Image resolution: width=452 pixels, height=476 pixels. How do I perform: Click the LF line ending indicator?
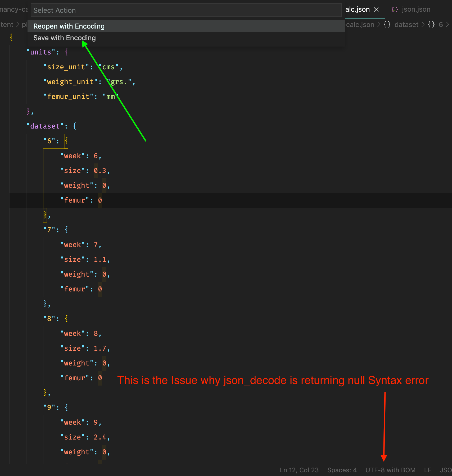click(428, 470)
